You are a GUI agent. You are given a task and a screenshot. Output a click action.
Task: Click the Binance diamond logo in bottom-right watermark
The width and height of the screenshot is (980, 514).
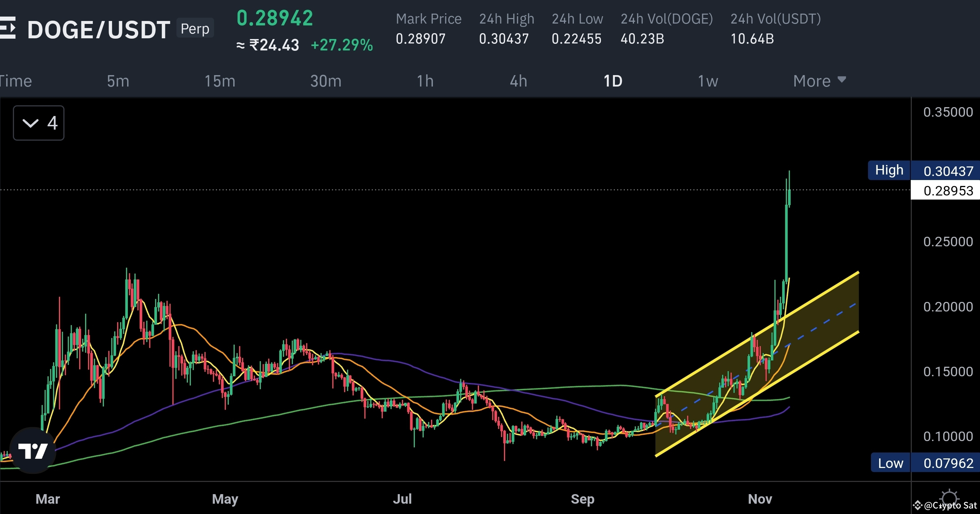pos(918,506)
